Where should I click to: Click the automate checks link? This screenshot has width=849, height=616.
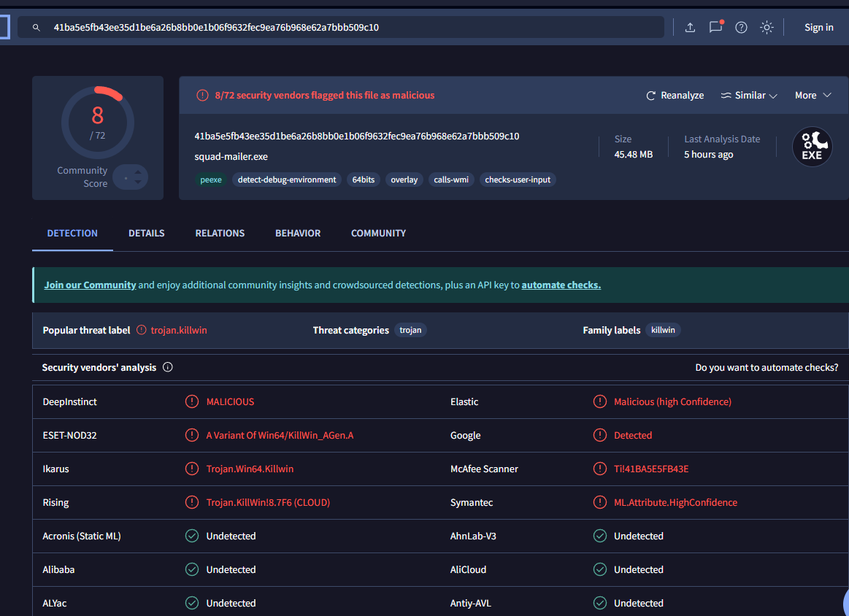tap(561, 285)
